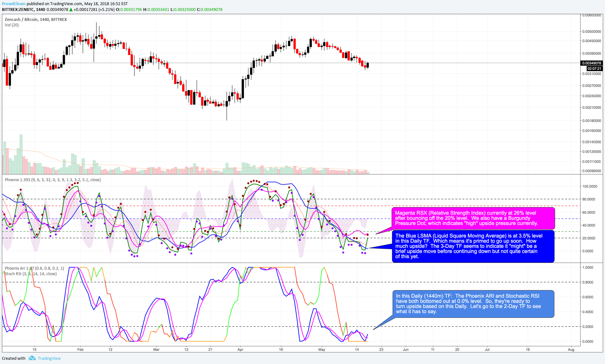Click the +0.00017281 (+5.21%) change text
This screenshot has width=605, height=364.
coord(94,10)
